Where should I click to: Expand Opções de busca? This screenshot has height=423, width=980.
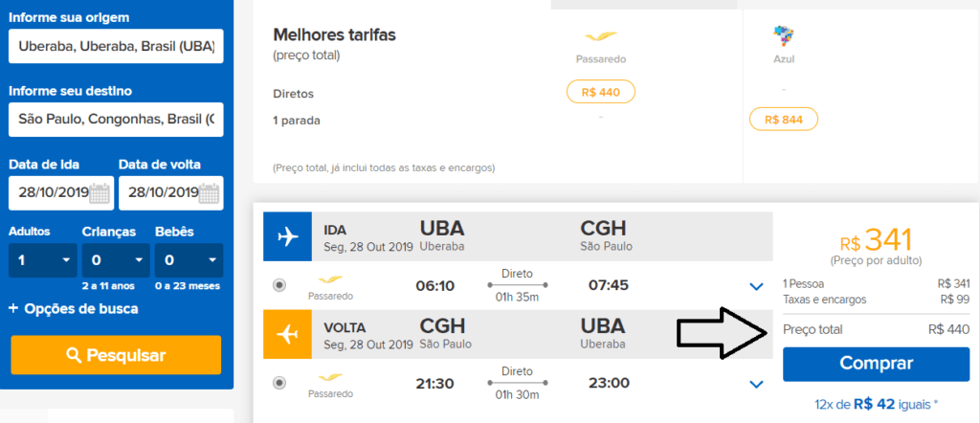point(73,309)
